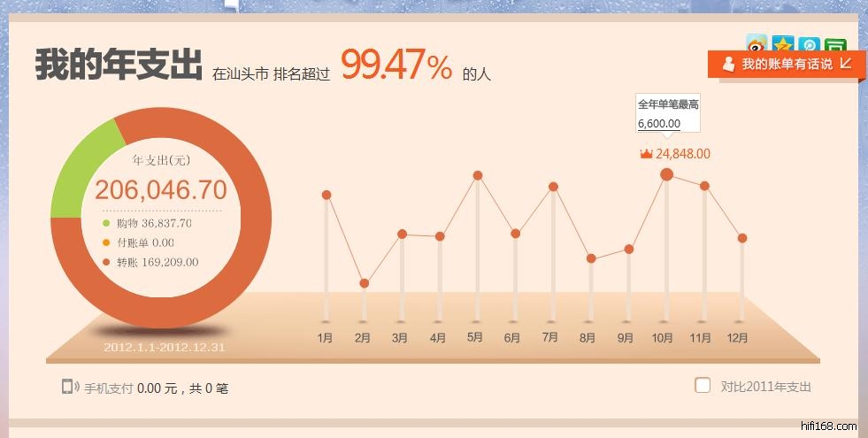Share to QQ Zone star icon
The image size is (868, 438).
coord(783,44)
